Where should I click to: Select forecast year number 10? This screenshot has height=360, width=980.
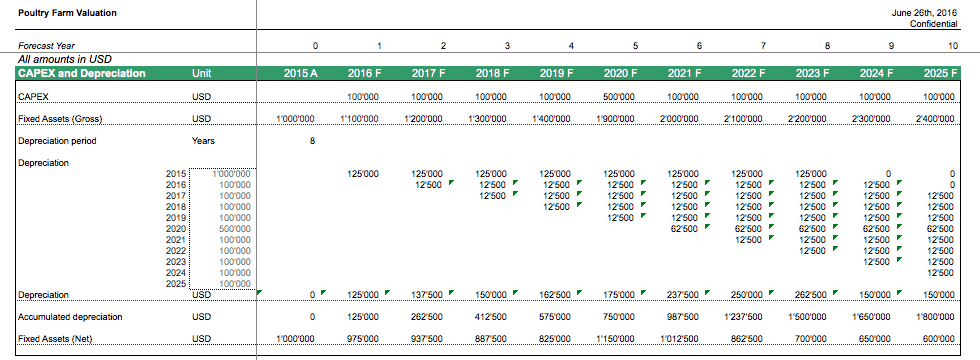(x=952, y=46)
